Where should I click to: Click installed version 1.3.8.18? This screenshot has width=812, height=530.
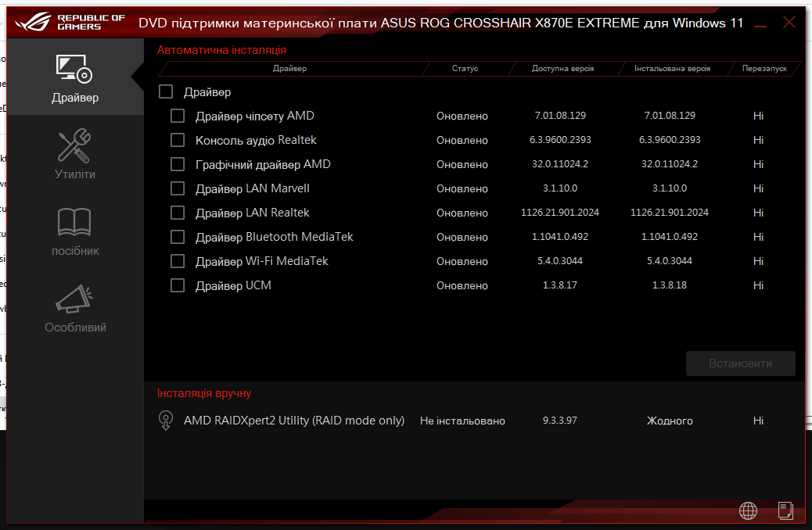[x=670, y=285]
